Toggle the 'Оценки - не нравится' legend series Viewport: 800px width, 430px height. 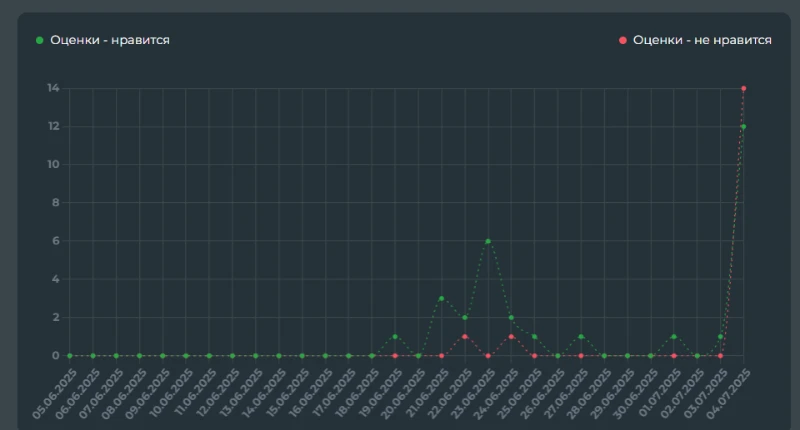tap(695, 40)
